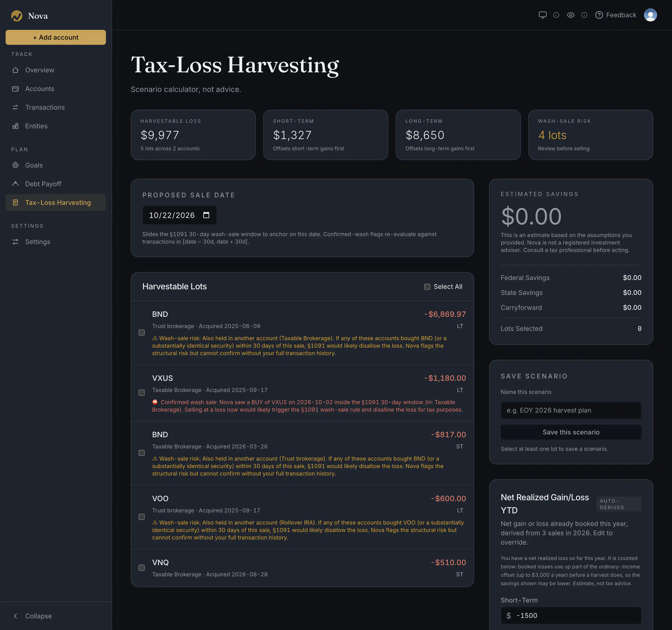Click the Settings sliders icon
Viewport: 672px width, 630px height.
(x=15, y=242)
